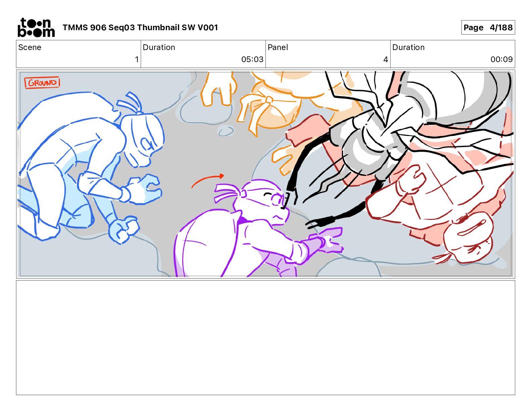Click the Toon Boom logo

(36, 28)
